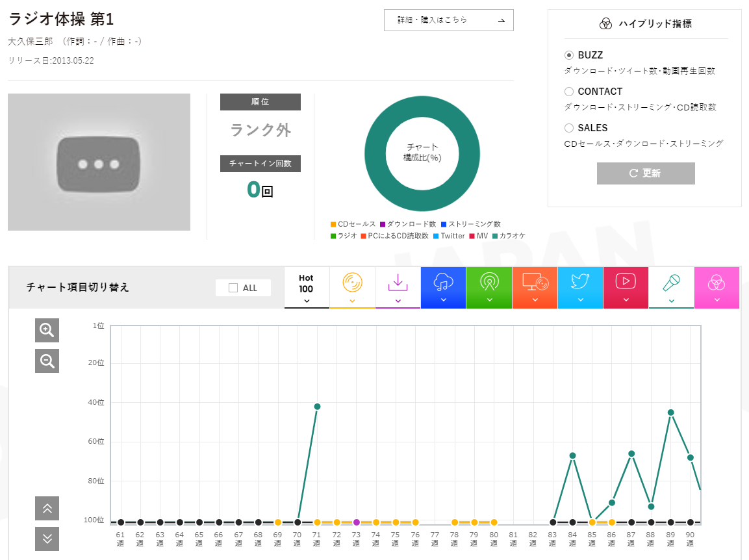Expand chevron under the download tab
Screen dimensions: 749x560
(398, 301)
